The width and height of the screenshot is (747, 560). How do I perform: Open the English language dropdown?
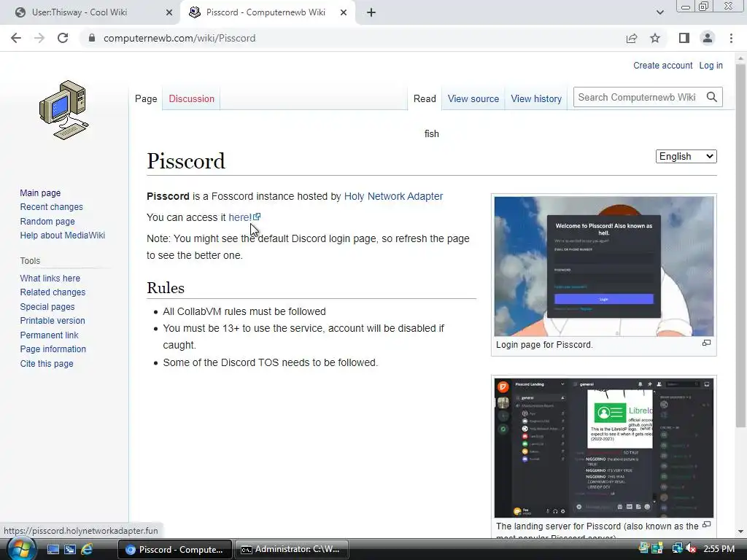[x=686, y=156]
